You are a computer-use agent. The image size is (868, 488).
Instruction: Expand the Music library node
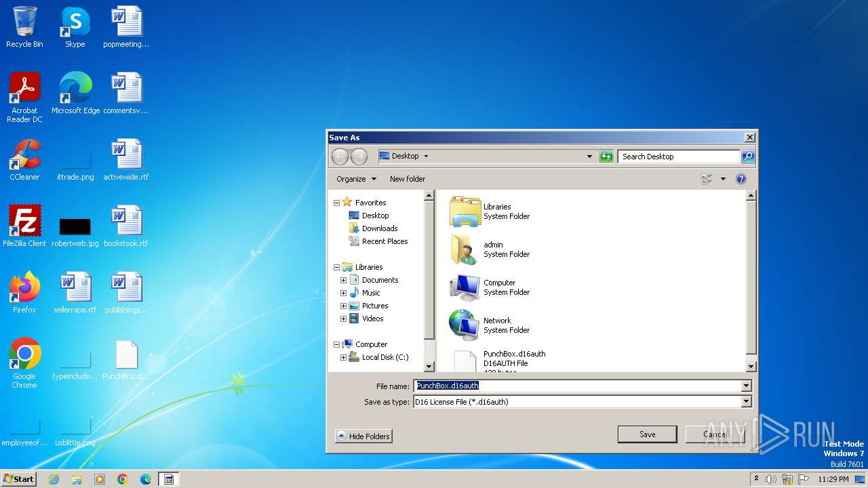343,293
